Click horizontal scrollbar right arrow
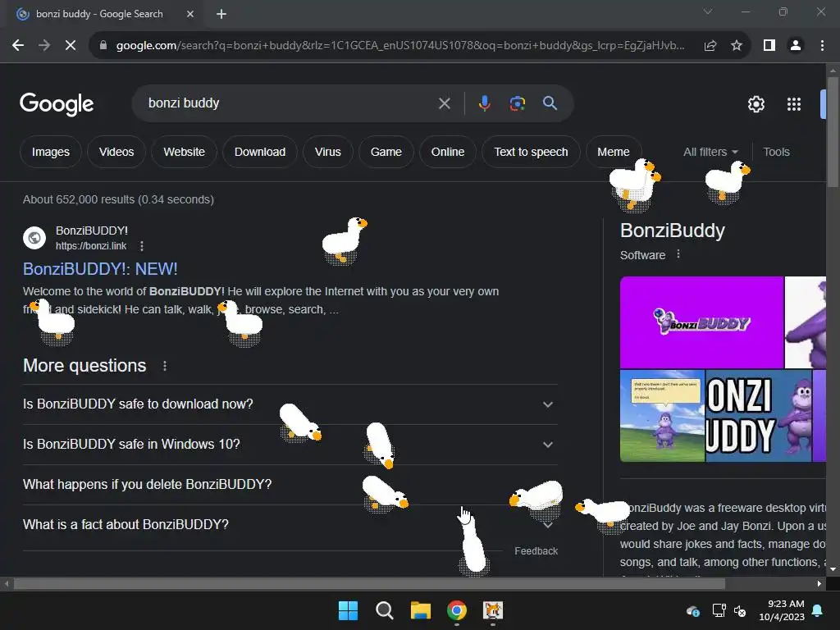Viewport: 840px width, 630px height. [x=819, y=583]
